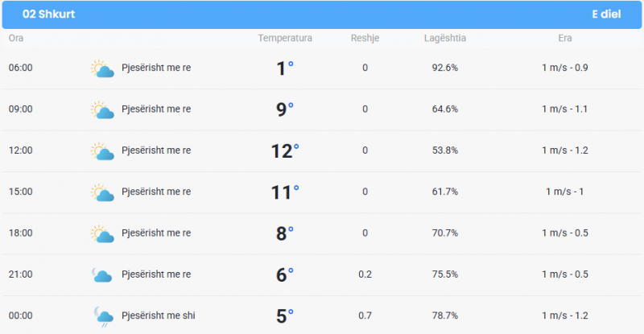Screen dimensions: 644x334
Task: Click the rainy night icon at 00:00
Action: (x=104, y=317)
